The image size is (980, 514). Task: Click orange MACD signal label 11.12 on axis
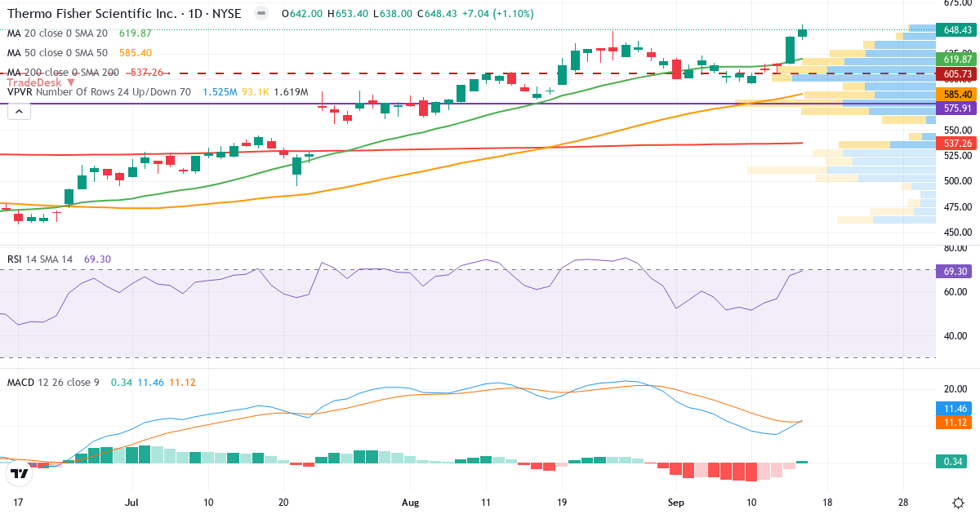pyautogui.click(x=954, y=423)
